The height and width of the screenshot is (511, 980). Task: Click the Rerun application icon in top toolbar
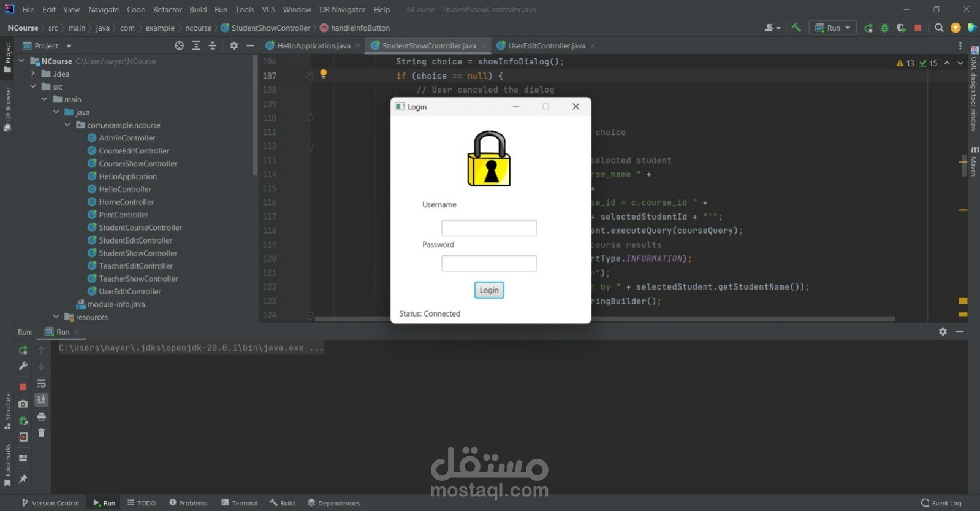868,28
